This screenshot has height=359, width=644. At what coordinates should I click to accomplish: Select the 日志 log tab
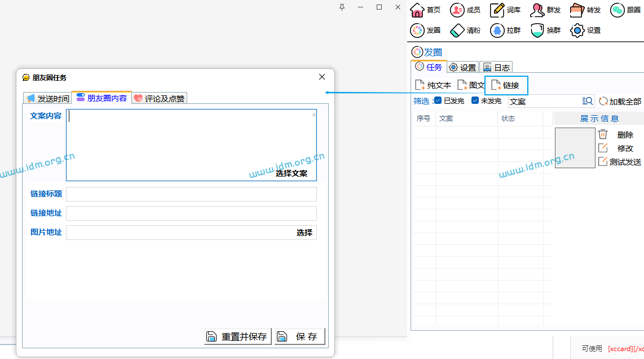[496, 67]
